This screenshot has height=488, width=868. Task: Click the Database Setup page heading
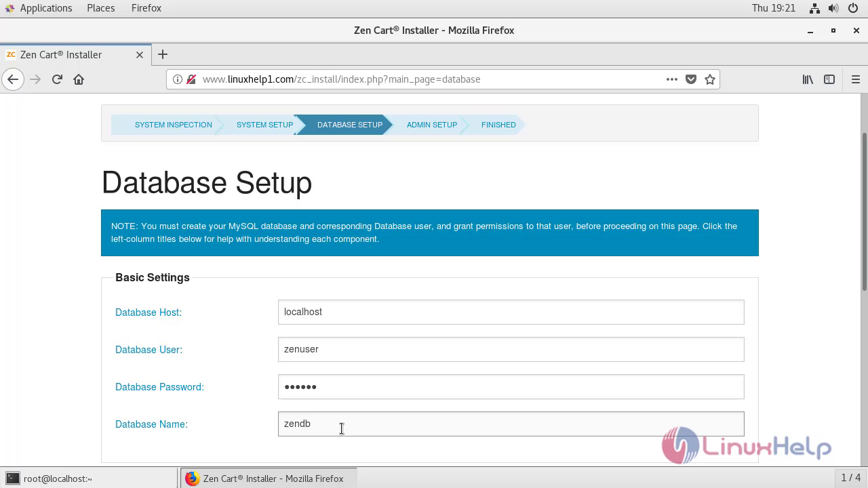coord(207,182)
